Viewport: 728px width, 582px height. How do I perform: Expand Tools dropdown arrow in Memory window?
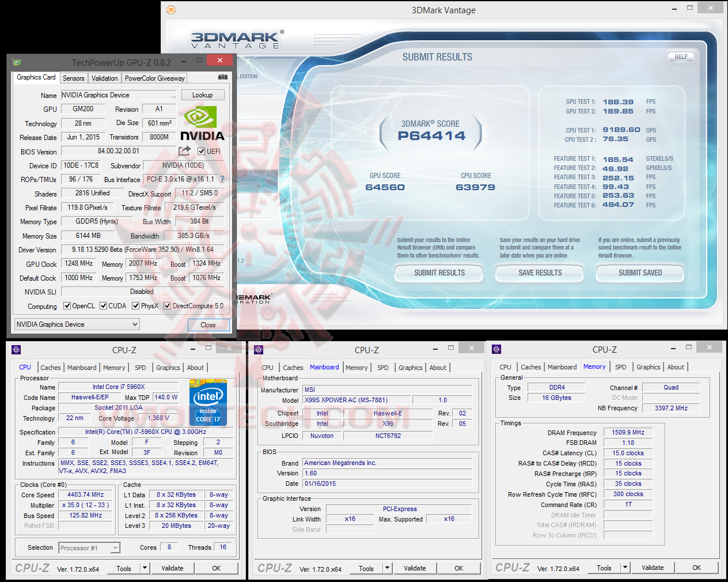625,568
